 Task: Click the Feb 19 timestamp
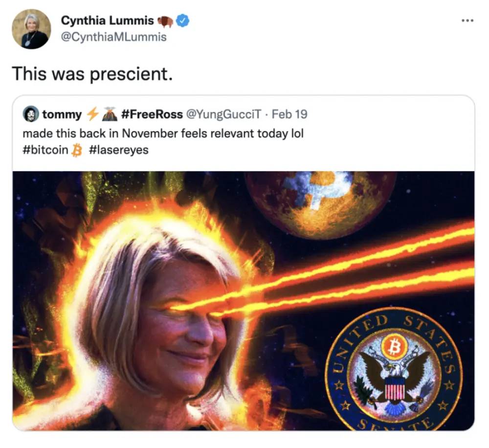coord(289,114)
